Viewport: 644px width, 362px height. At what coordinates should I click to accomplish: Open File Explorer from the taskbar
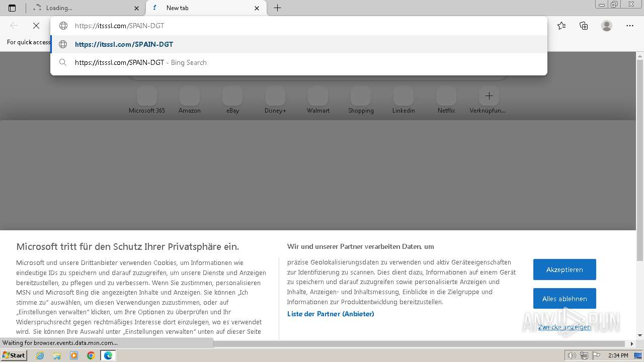click(x=57, y=355)
